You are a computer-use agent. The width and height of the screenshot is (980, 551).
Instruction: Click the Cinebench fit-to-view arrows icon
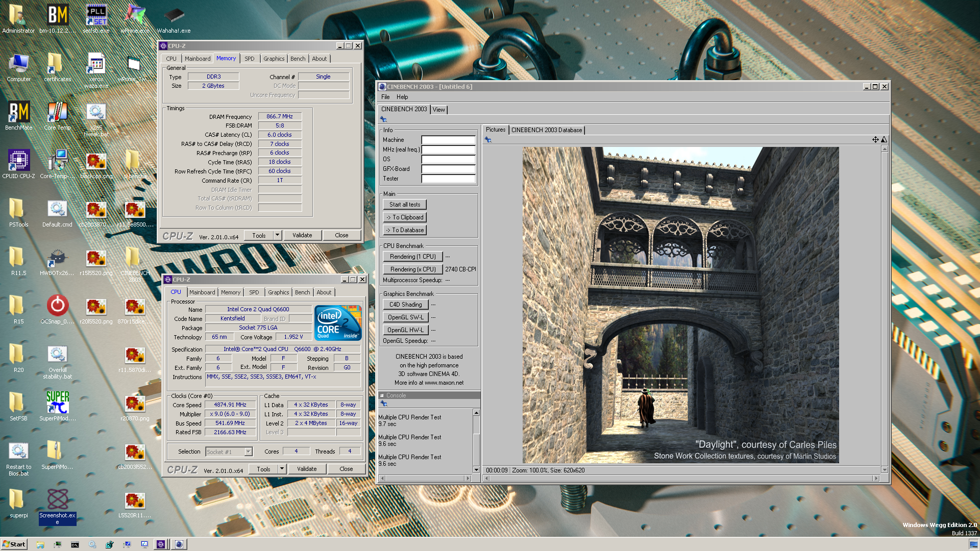tap(875, 139)
